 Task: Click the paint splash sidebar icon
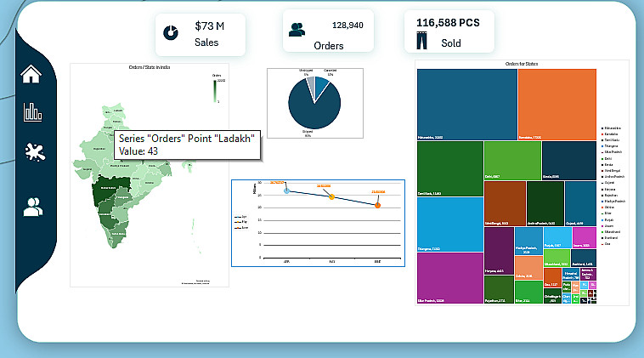(35, 152)
